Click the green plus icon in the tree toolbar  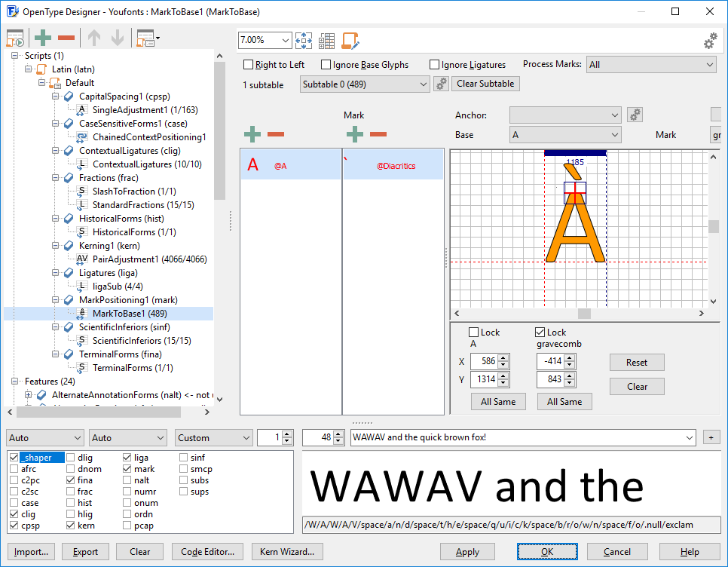[x=43, y=38]
